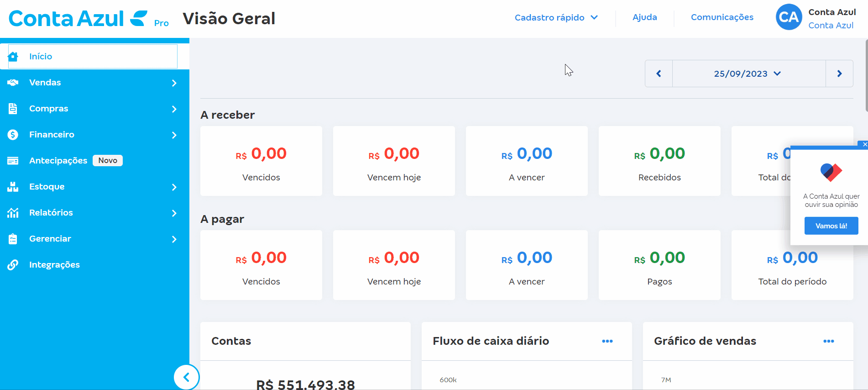Go to next date with right arrow
868x390 pixels.
click(839, 74)
